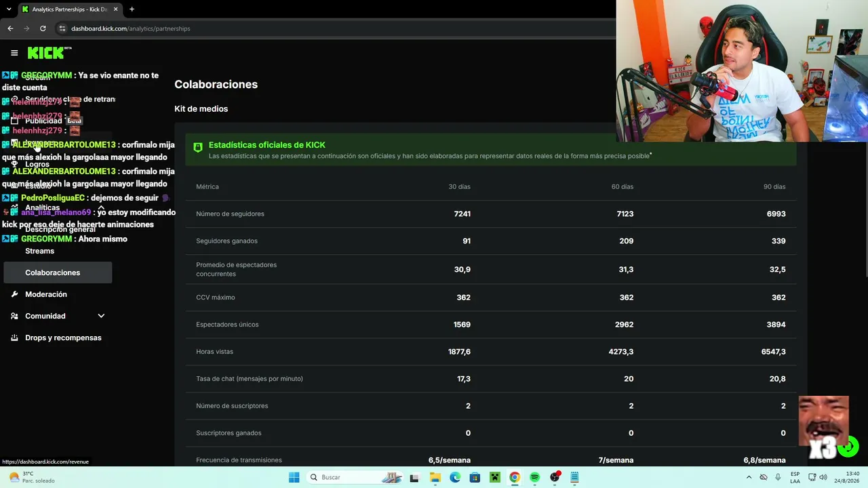The height and width of the screenshot is (488, 868).
Task: Open the Notepad taskbar icon
Action: (x=574, y=477)
